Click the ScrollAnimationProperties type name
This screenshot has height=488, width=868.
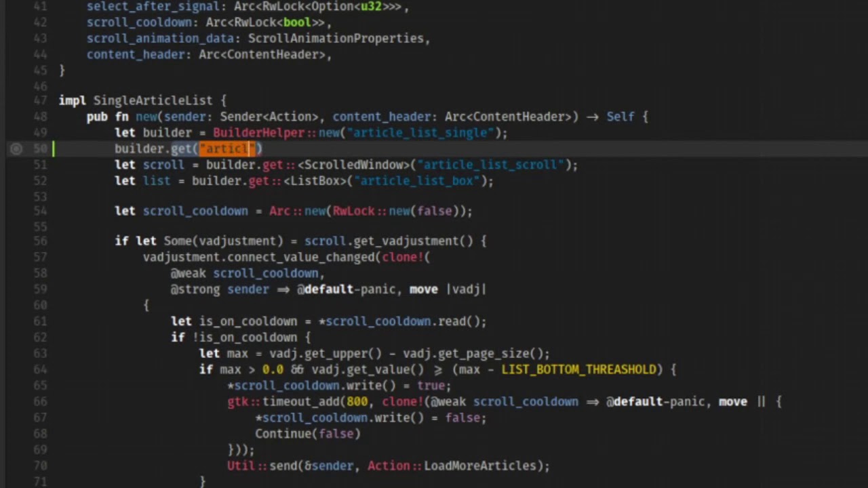point(336,39)
